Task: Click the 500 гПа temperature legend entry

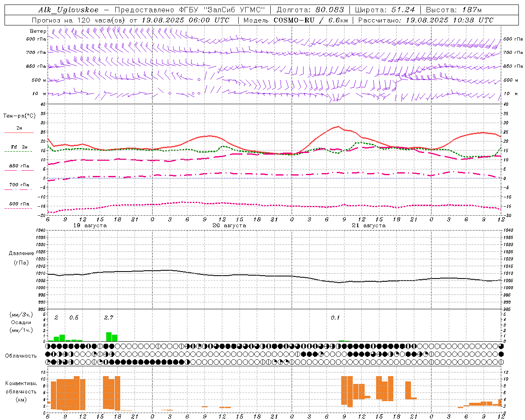Action: tap(19, 204)
